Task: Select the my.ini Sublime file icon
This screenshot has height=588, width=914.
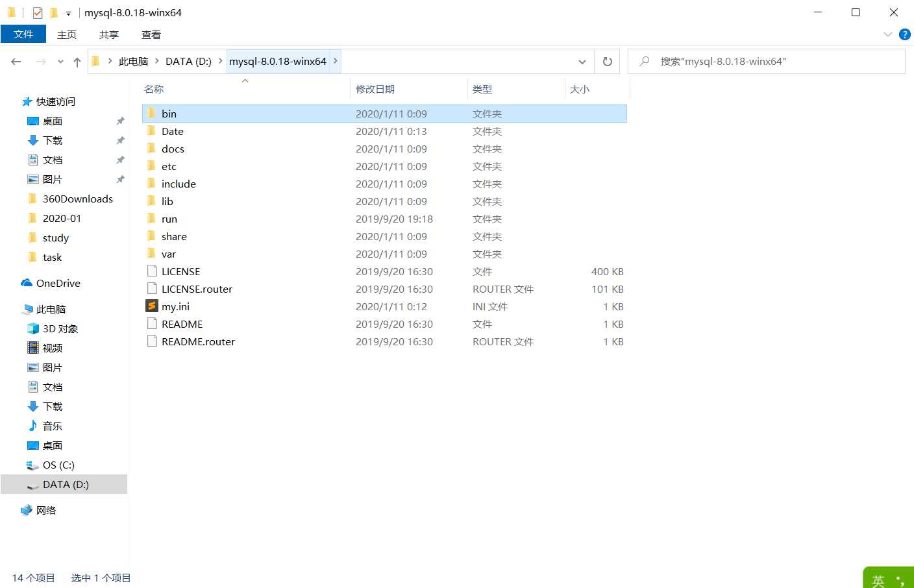Action: pyautogui.click(x=152, y=306)
